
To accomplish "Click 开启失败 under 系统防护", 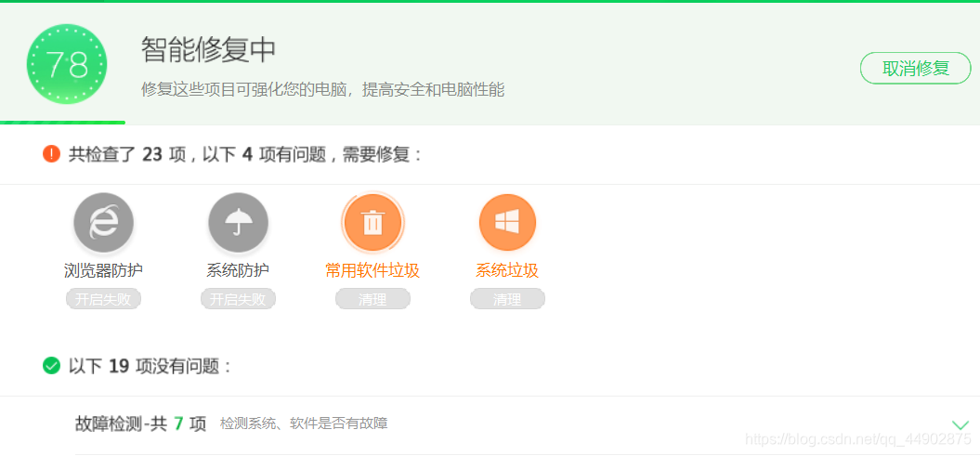I will (238, 299).
